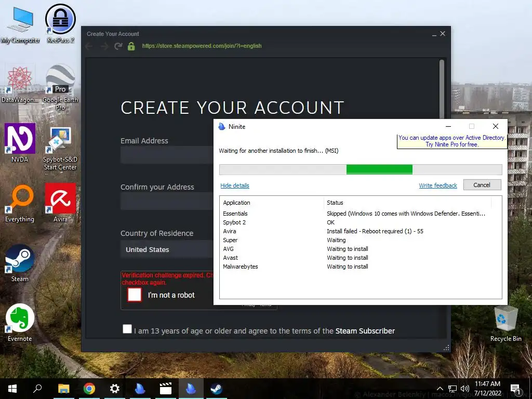Click the Steam URL address text

tap(202, 46)
